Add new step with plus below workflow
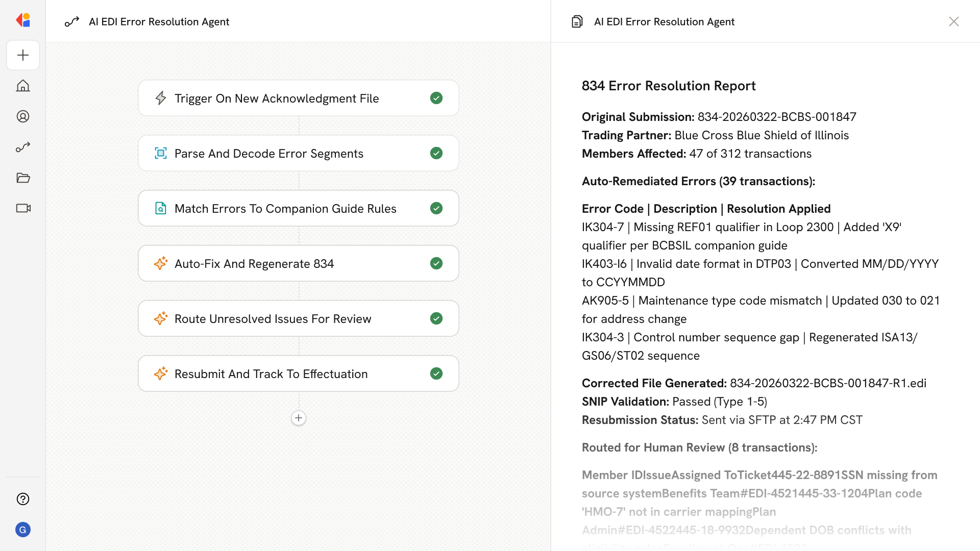Viewport: 980px width, 551px height. tap(299, 418)
